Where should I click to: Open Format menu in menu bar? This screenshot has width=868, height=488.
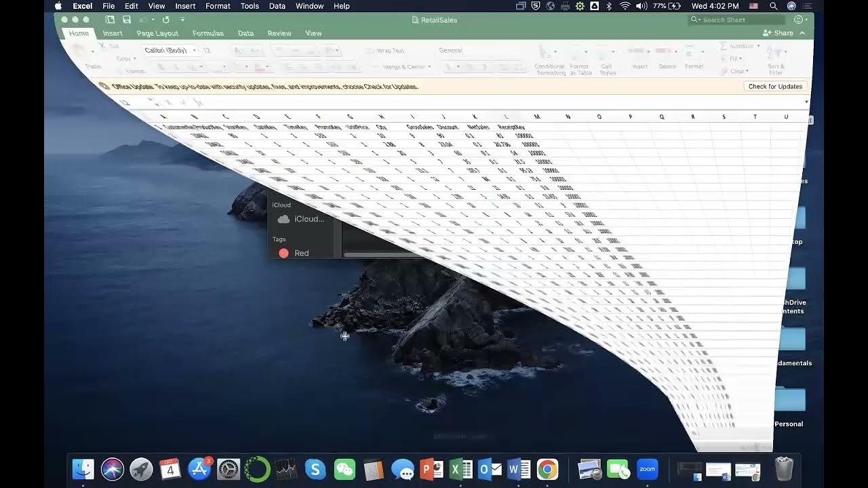[218, 6]
